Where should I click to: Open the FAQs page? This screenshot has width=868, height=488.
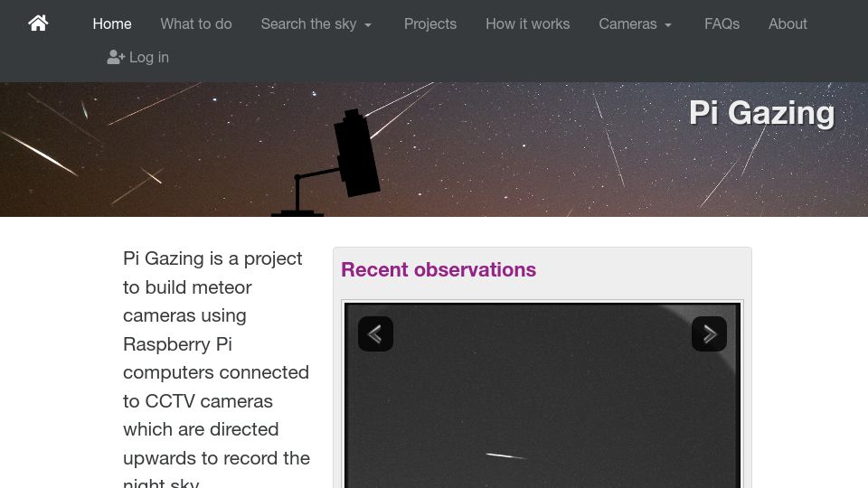point(722,23)
